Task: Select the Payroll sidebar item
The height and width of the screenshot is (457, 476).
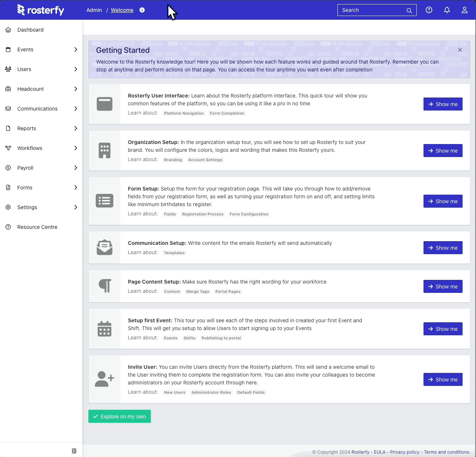Action: coord(25,168)
